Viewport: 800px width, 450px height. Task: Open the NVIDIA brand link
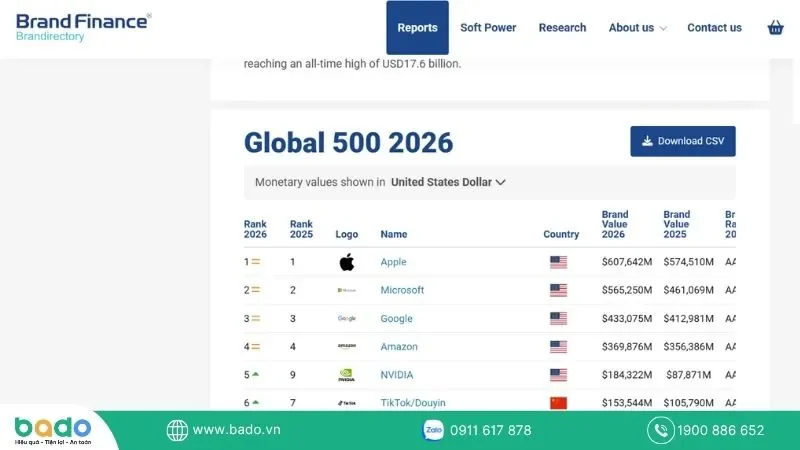point(397,374)
